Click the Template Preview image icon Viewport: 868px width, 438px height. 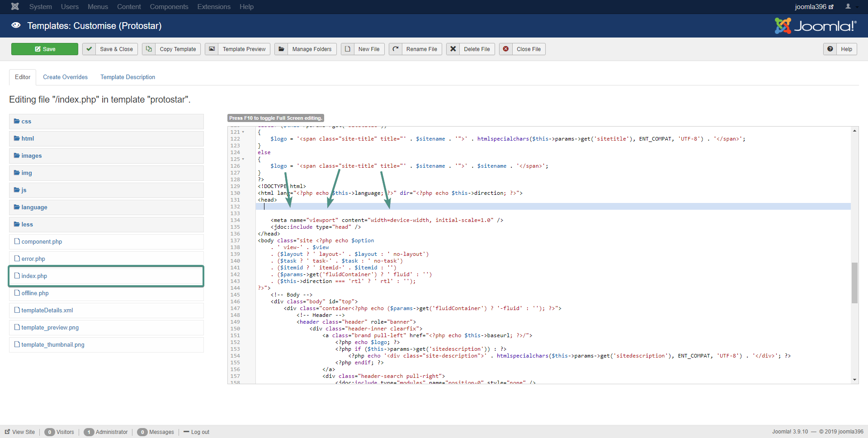click(212, 49)
